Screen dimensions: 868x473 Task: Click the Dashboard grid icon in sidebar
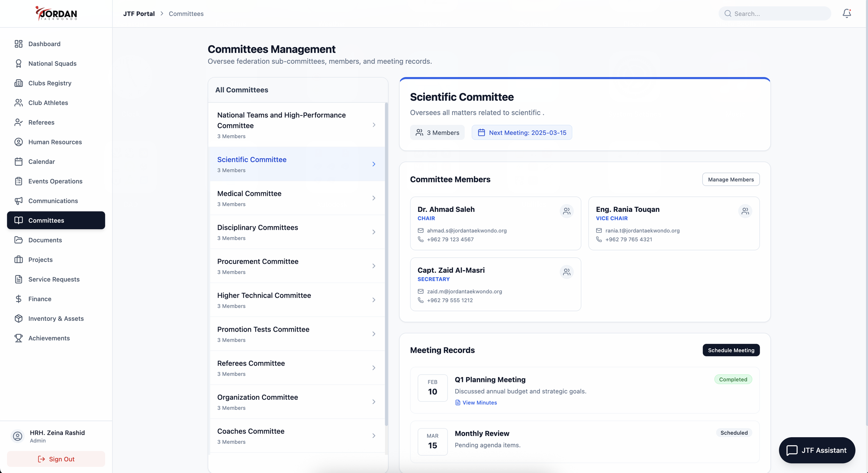(18, 44)
